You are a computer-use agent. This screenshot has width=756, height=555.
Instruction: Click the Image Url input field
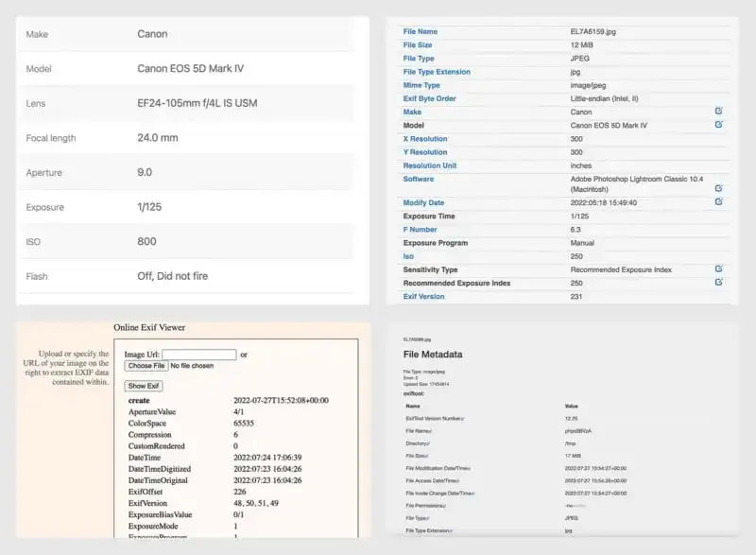point(198,353)
